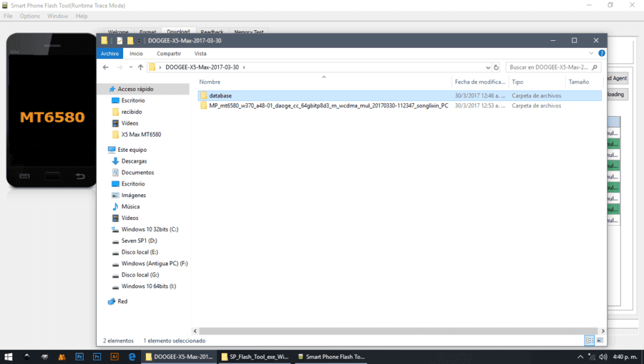
Task: Expand the ribbon with the chevron
Action: tap(592, 53)
